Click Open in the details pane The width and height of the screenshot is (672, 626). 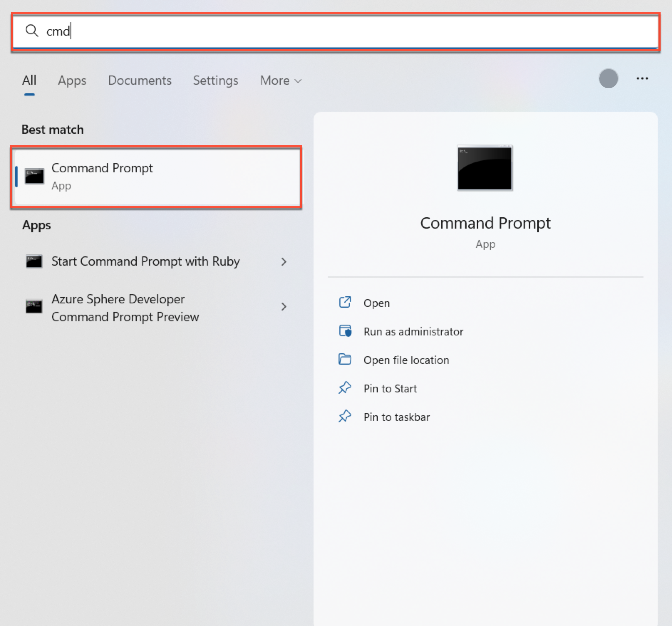click(376, 303)
